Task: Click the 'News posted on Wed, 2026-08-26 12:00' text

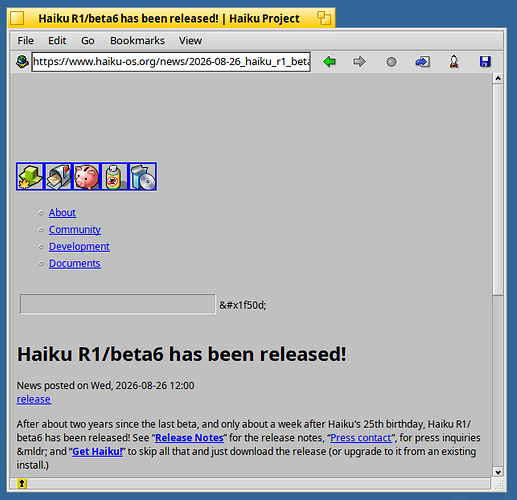Action: [105, 386]
